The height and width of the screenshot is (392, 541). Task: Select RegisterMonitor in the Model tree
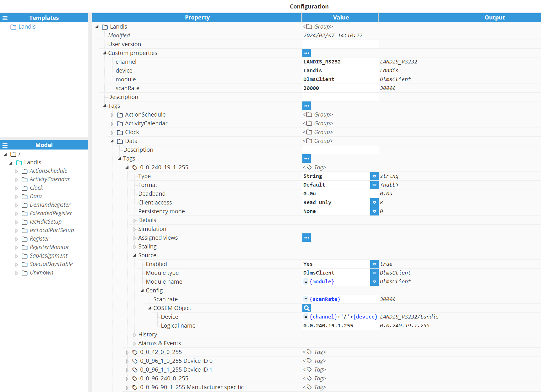(x=49, y=247)
